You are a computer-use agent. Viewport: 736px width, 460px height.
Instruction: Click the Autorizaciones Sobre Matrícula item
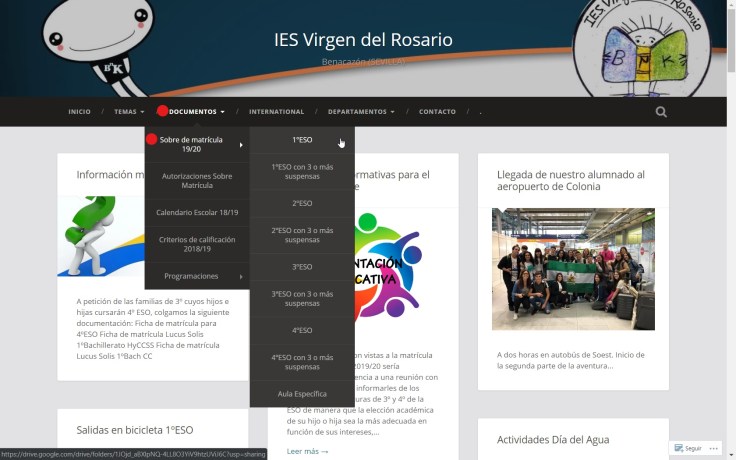point(197,180)
